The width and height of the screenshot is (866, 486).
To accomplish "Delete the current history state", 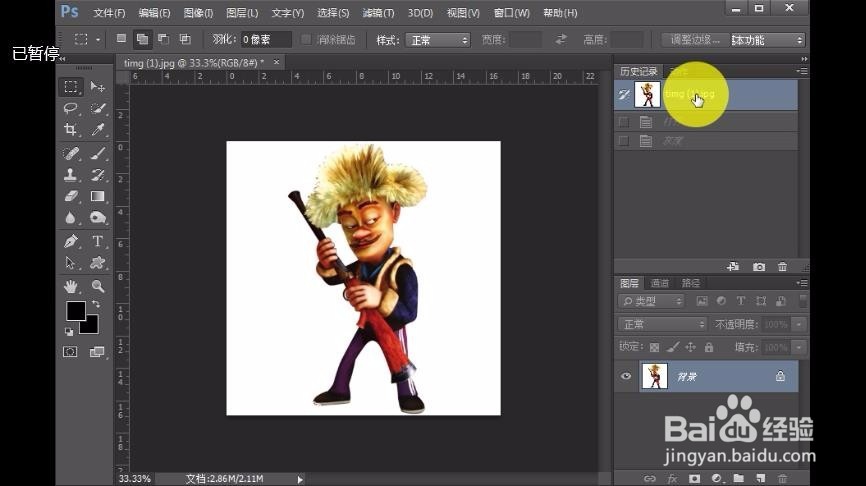I will click(x=783, y=267).
